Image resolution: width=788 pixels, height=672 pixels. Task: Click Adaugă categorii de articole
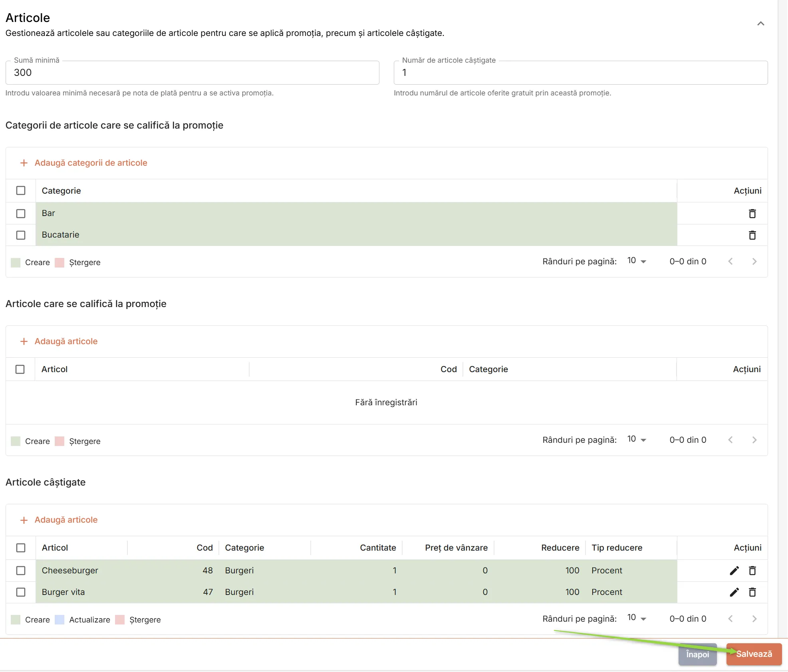[x=91, y=163]
